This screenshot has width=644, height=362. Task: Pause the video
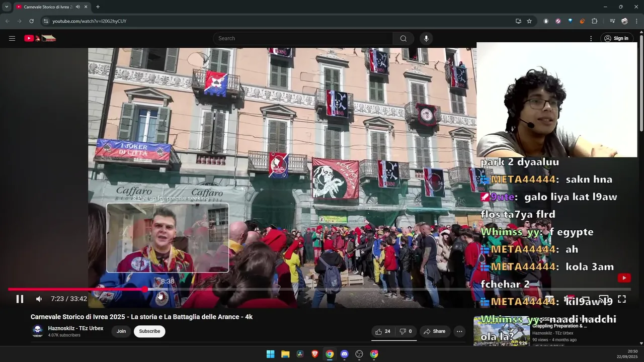20,299
